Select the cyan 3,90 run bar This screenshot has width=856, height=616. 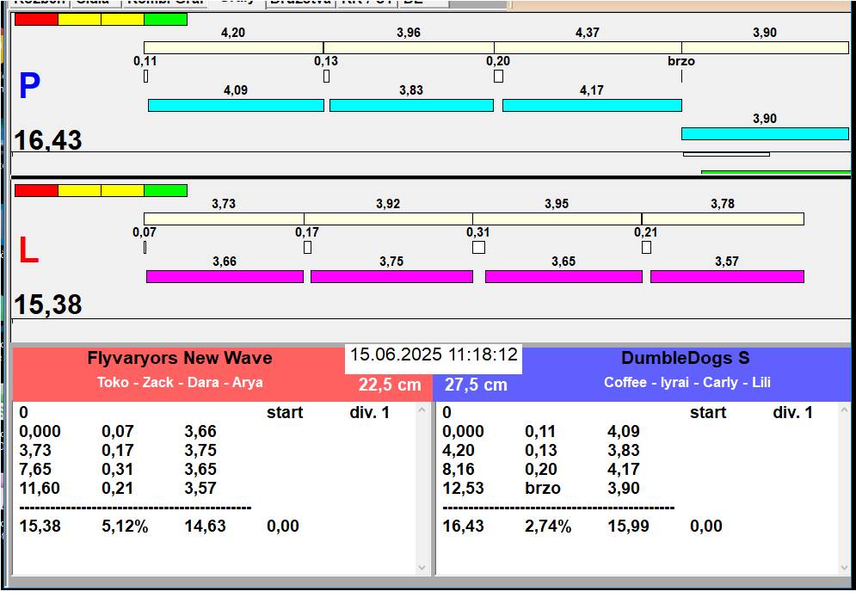coord(765,133)
